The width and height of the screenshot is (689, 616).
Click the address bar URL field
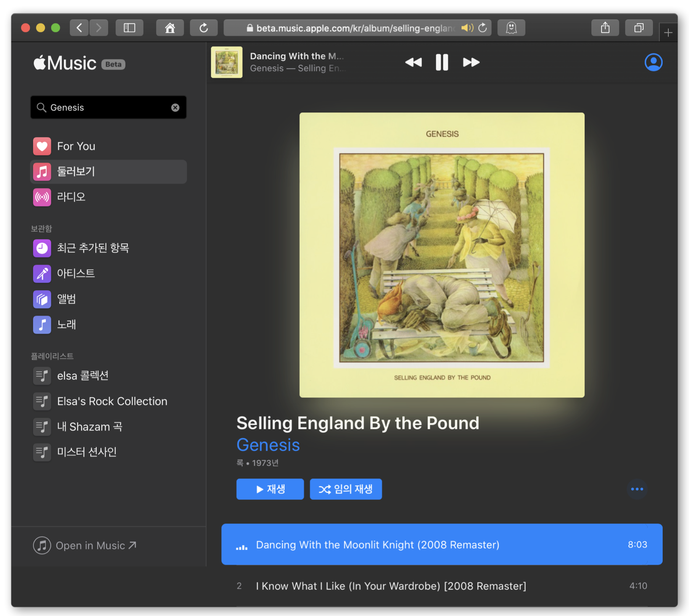[x=357, y=28]
